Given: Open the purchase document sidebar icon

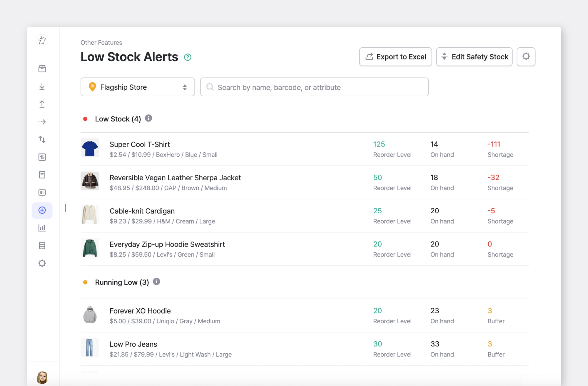Looking at the screenshot, I should pos(42,175).
